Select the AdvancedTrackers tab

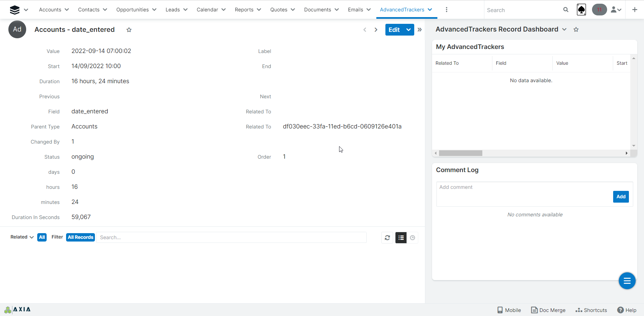pyautogui.click(x=402, y=10)
